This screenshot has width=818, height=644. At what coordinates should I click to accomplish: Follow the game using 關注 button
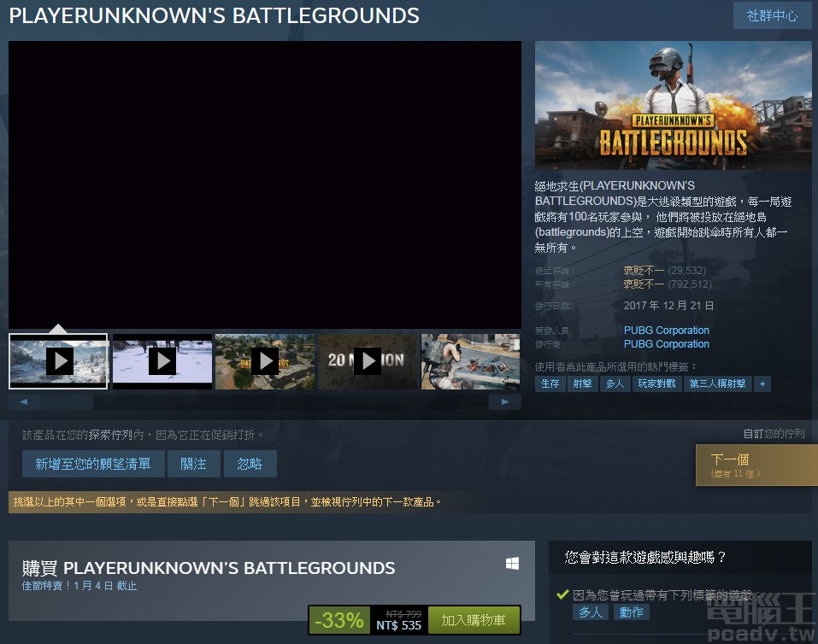[x=194, y=464]
